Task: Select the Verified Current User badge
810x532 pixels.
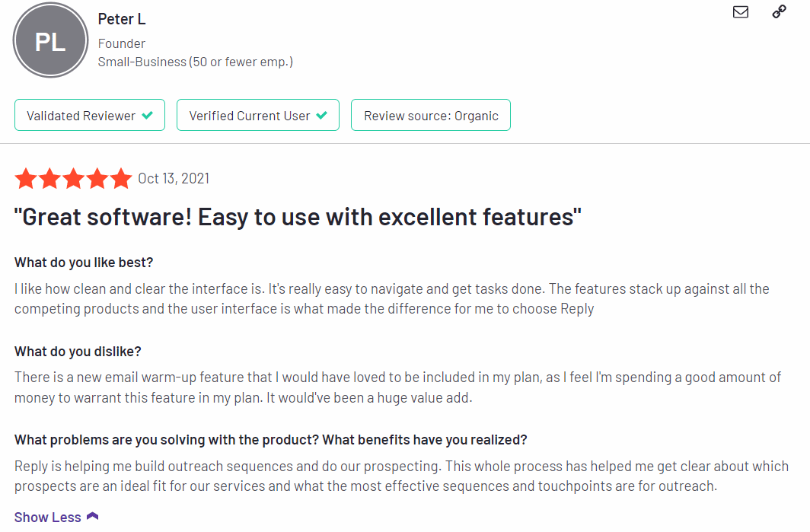Action: (258, 115)
